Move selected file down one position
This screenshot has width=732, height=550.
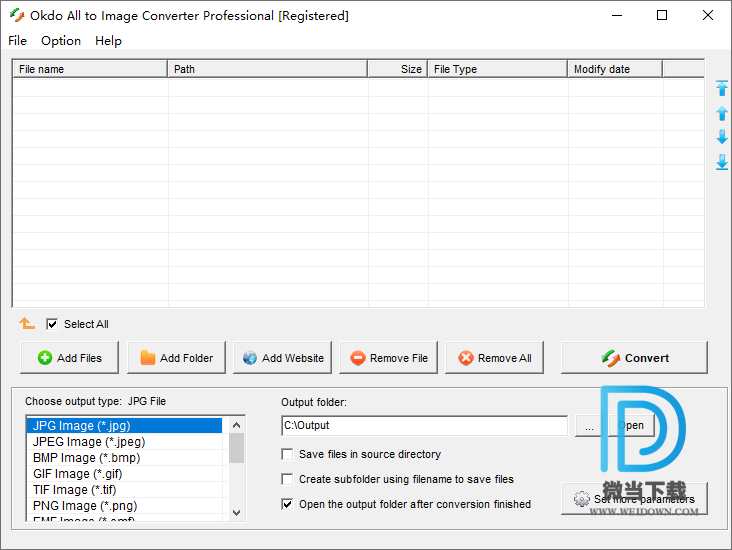tap(722, 137)
